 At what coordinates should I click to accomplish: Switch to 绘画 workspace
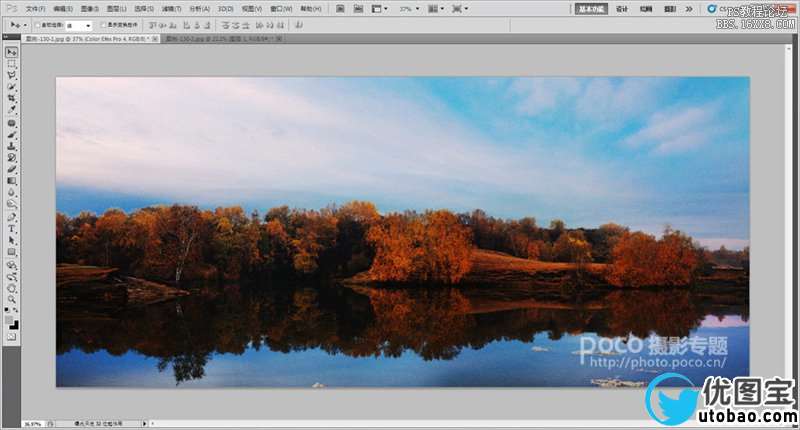click(x=646, y=9)
